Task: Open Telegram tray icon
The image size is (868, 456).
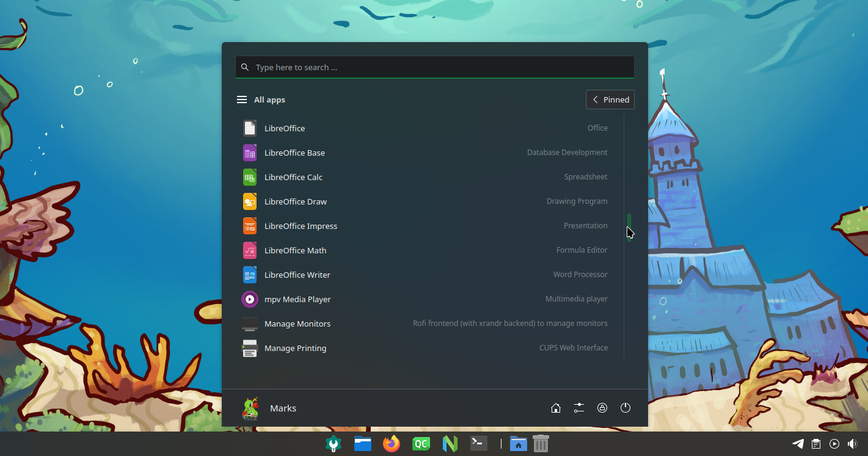Action: click(x=798, y=444)
